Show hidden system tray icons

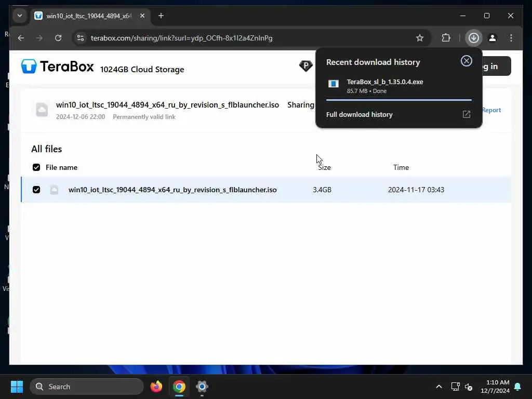438,387
